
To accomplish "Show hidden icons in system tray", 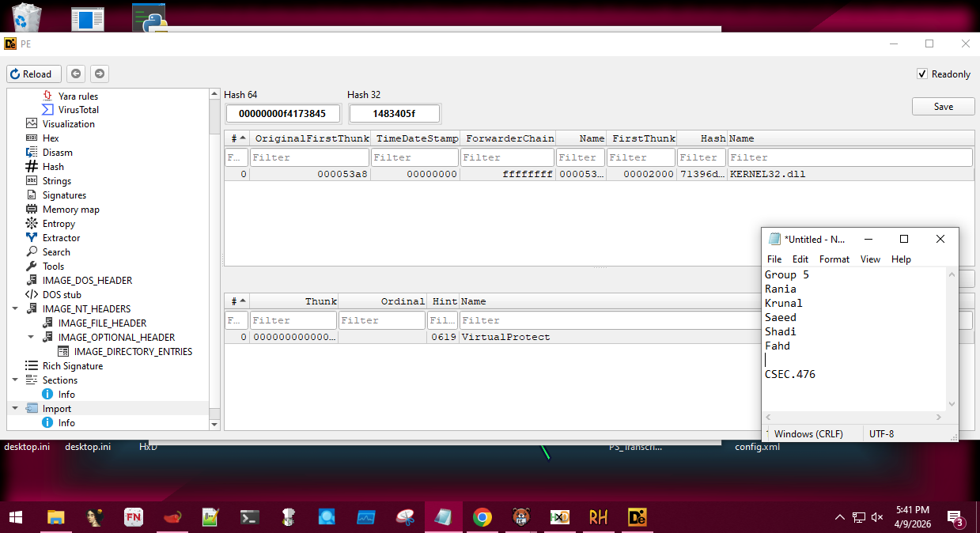I will (839, 517).
